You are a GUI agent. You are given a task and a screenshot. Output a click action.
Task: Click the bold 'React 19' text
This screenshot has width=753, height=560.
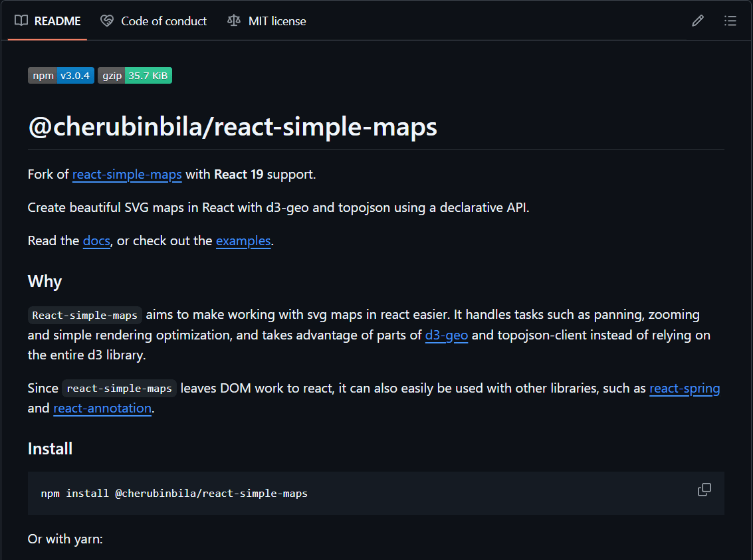239,174
